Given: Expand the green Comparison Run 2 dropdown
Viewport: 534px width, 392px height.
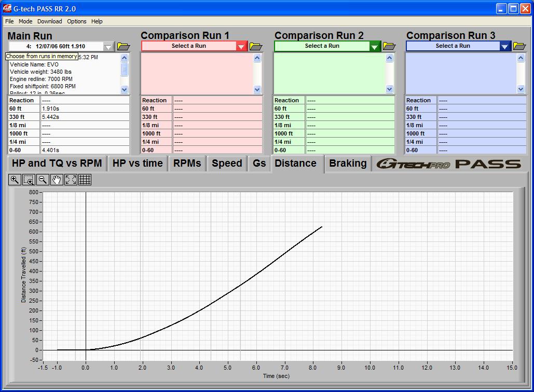Looking at the screenshot, I should [x=375, y=46].
